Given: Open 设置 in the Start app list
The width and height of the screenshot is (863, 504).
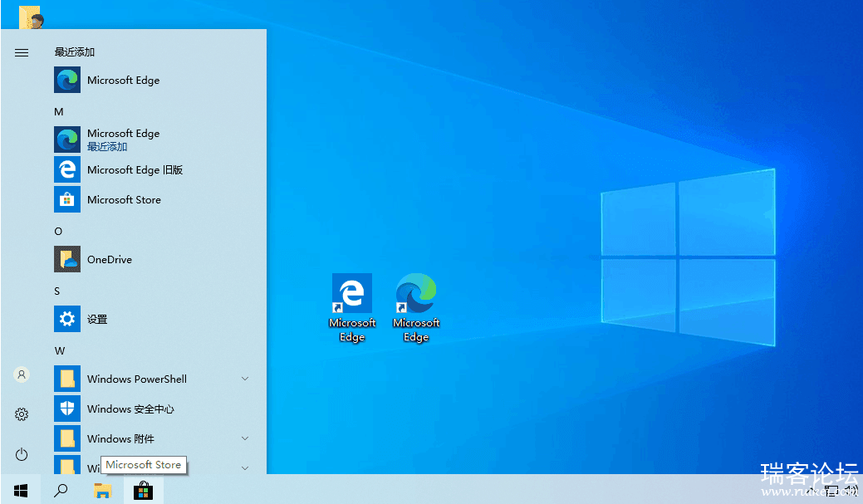Looking at the screenshot, I should tap(151, 319).
